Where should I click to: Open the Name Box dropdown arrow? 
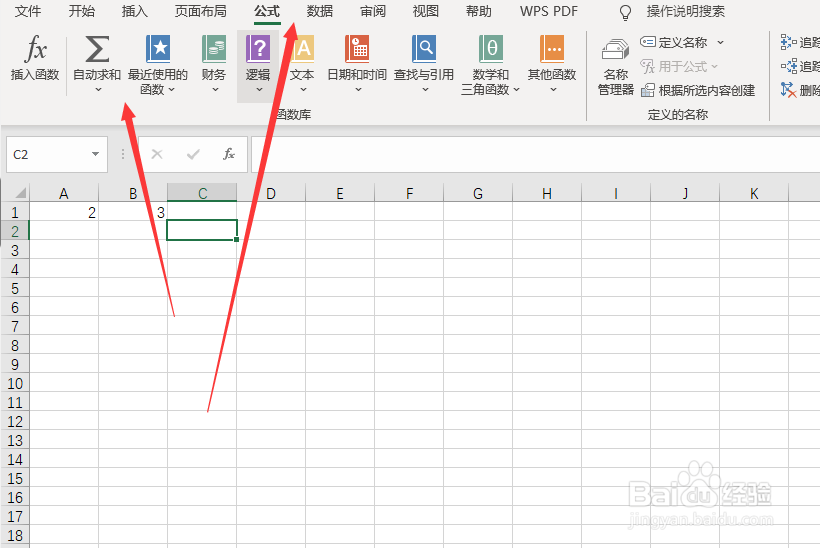tap(95, 154)
